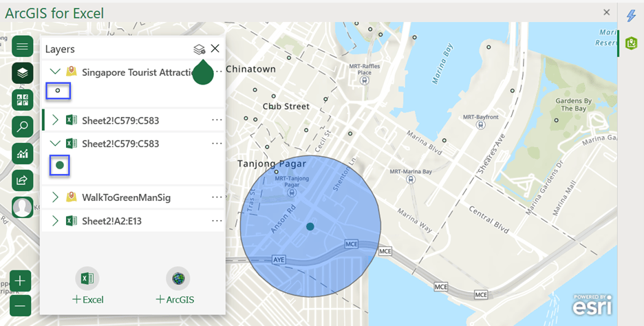644x326 pixels.
Task: Click the MRT-Tanjong Pagar station icon
Action: [292, 193]
